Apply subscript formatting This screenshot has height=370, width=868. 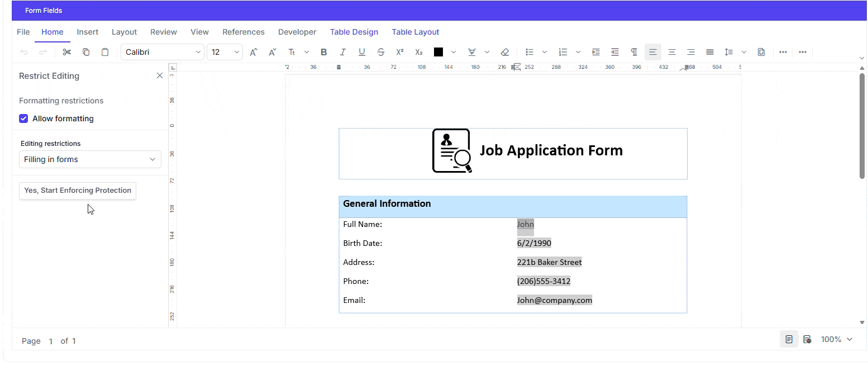coord(418,52)
